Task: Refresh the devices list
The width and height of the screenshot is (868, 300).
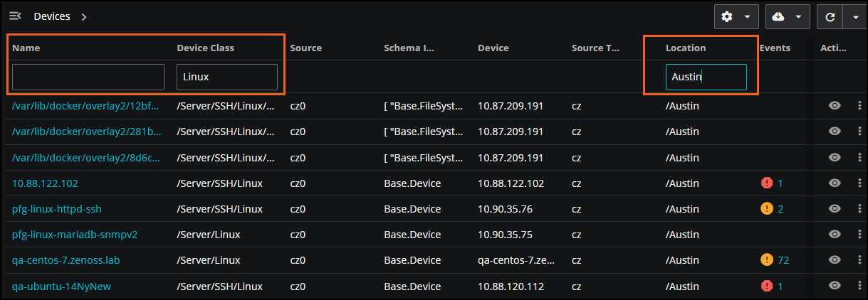Action: tap(830, 16)
